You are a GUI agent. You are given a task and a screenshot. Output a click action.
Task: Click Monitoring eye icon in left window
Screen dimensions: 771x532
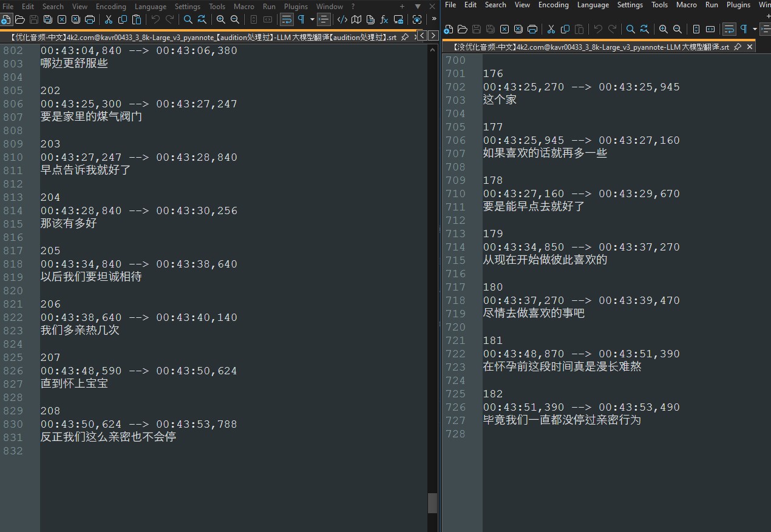point(417,19)
